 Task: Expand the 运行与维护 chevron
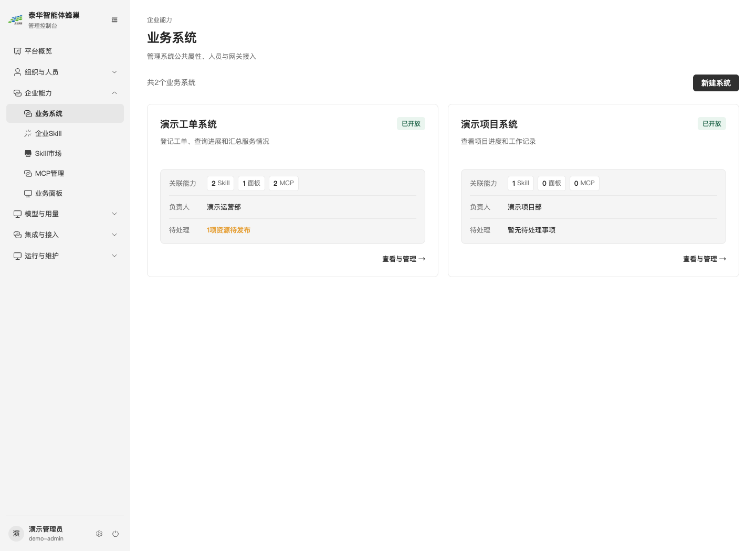pos(114,256)
